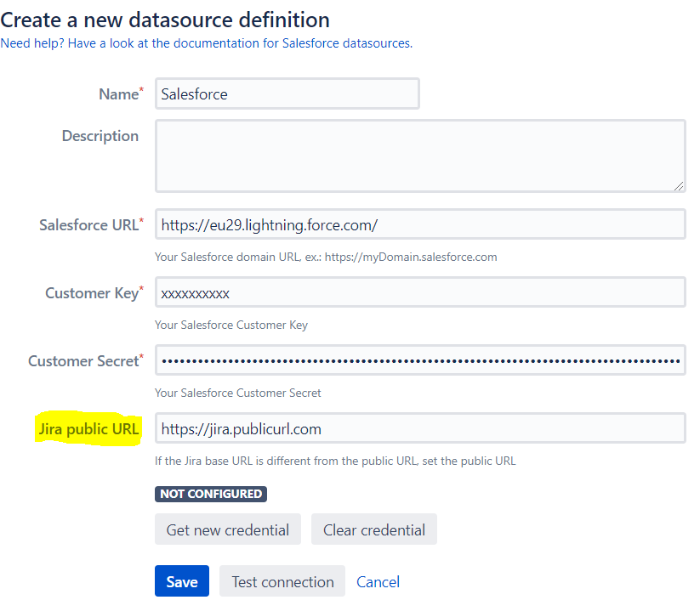Click the masked Customer Secret field
Screen dimensions: 700x600
pyautogui.click(x=419, y=360)
